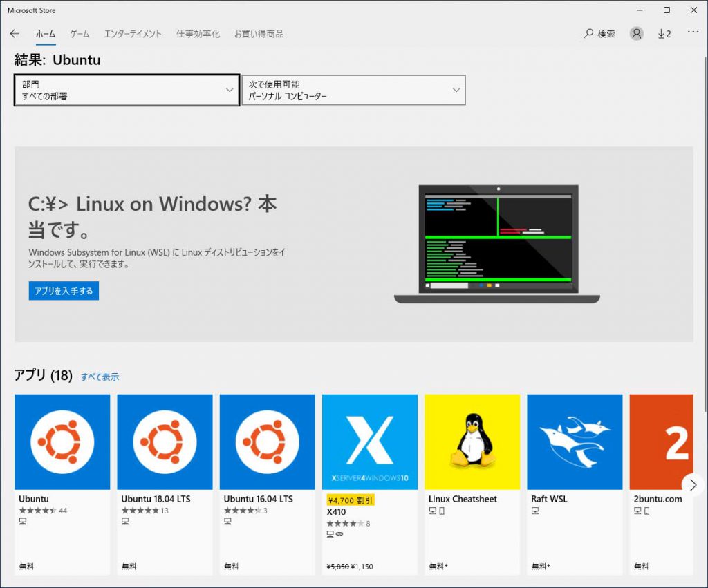The width and height of the screenshot is (708, 588).
Task: Switch to the エンターテイメント tab
Action: pyautogui.click(x=133, y=34)
